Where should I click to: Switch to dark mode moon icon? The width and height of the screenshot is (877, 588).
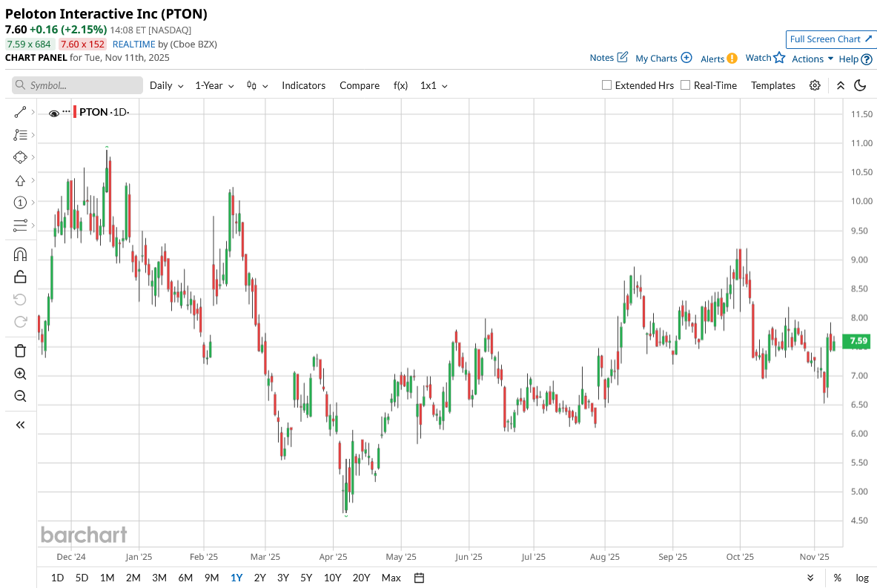(x=860, y=85)
